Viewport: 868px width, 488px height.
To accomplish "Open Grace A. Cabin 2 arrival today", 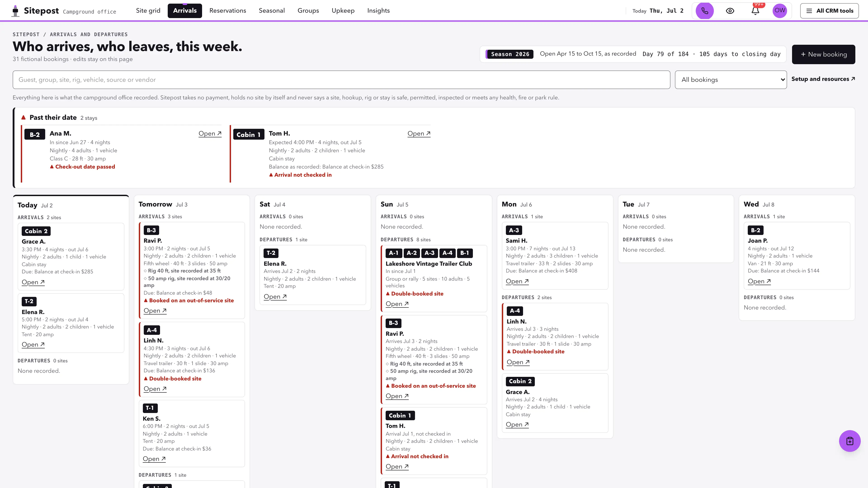I will (x=33, y=282).
